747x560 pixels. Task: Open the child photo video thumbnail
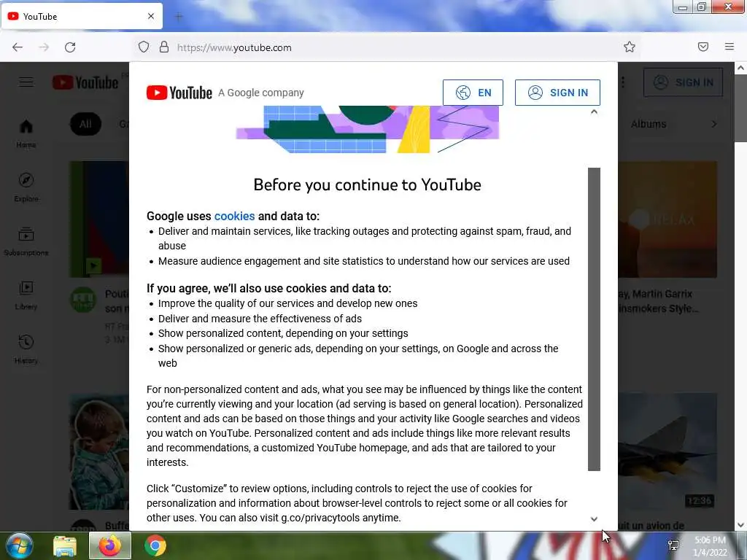[x=99, y=451]
